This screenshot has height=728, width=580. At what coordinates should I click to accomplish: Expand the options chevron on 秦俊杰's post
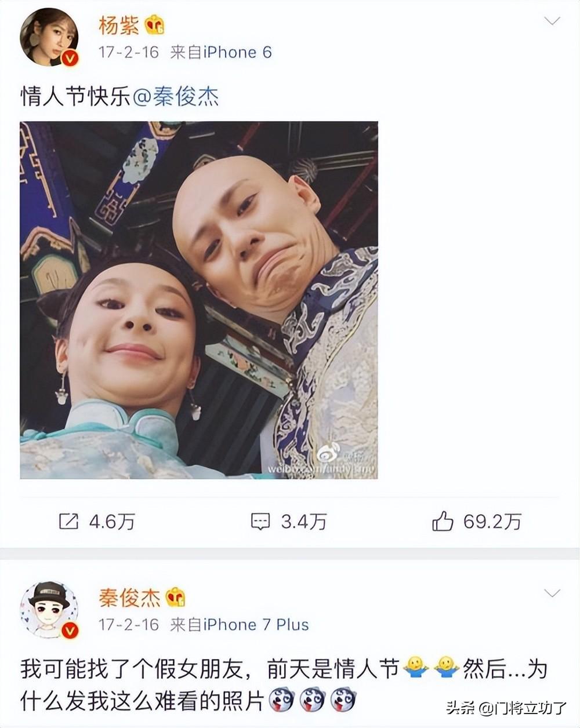click(552, 593)
